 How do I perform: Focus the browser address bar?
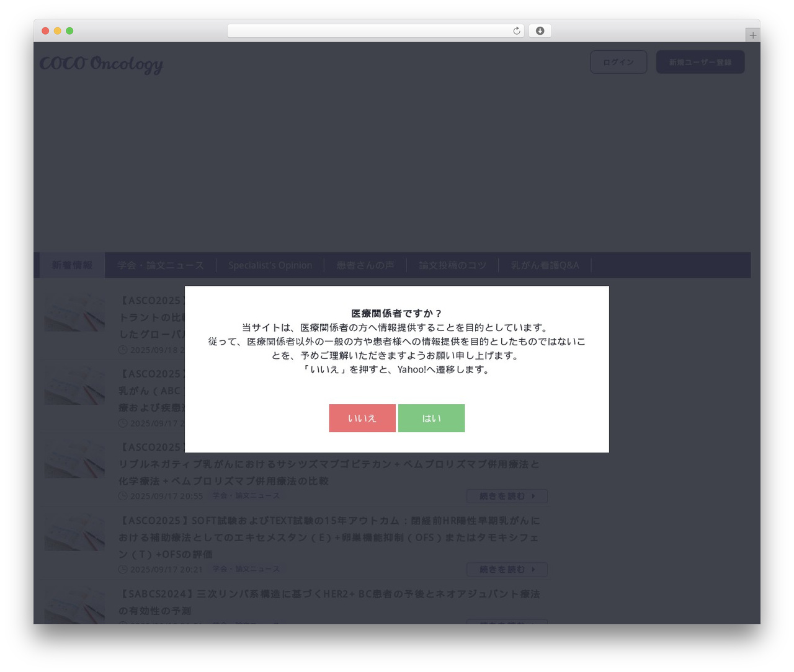point(375,31)
